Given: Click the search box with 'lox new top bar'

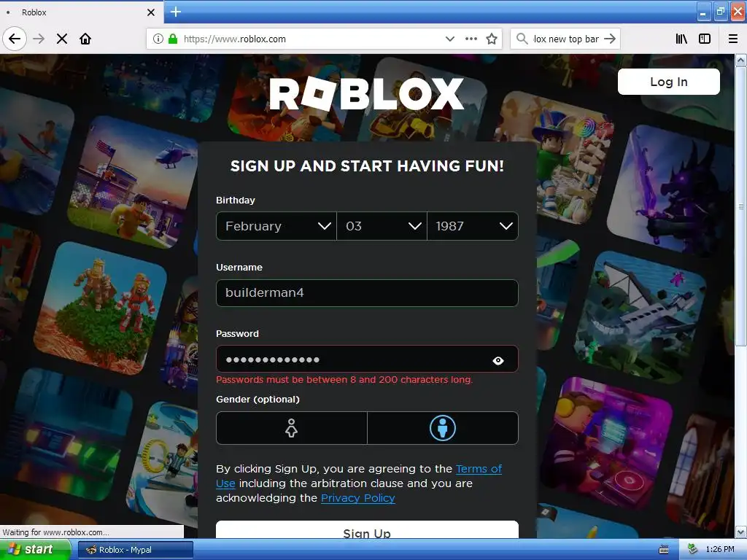Looking at the screenshot, I should pos(566,39).
